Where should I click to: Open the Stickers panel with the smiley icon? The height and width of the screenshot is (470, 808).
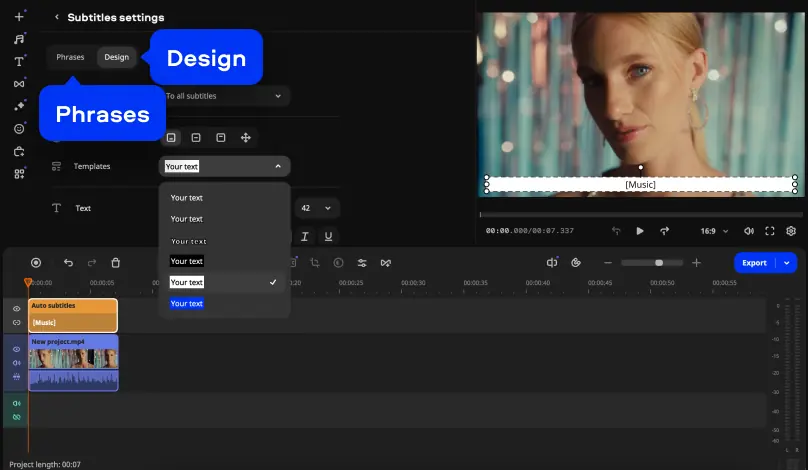click(x=19, y=129)
